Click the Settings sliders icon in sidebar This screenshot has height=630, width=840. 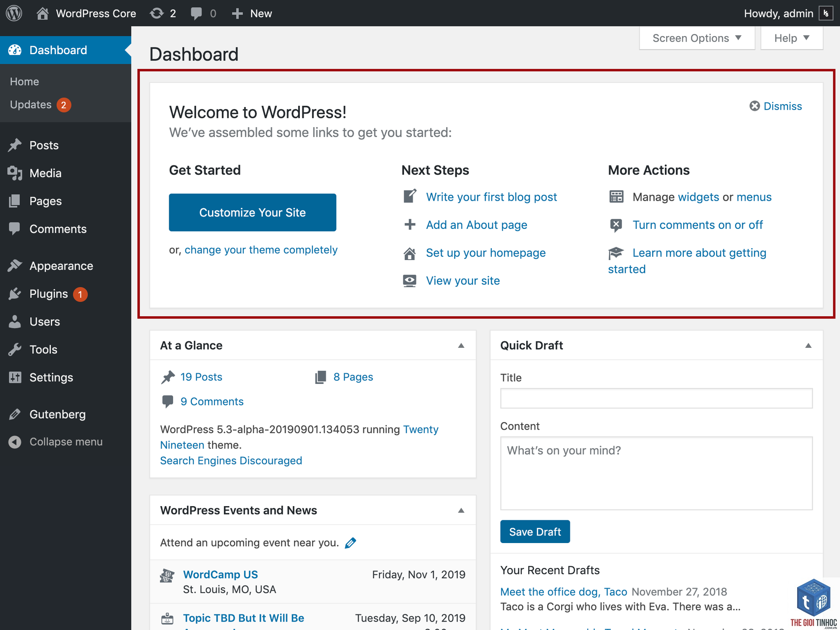tap(15, 378)
